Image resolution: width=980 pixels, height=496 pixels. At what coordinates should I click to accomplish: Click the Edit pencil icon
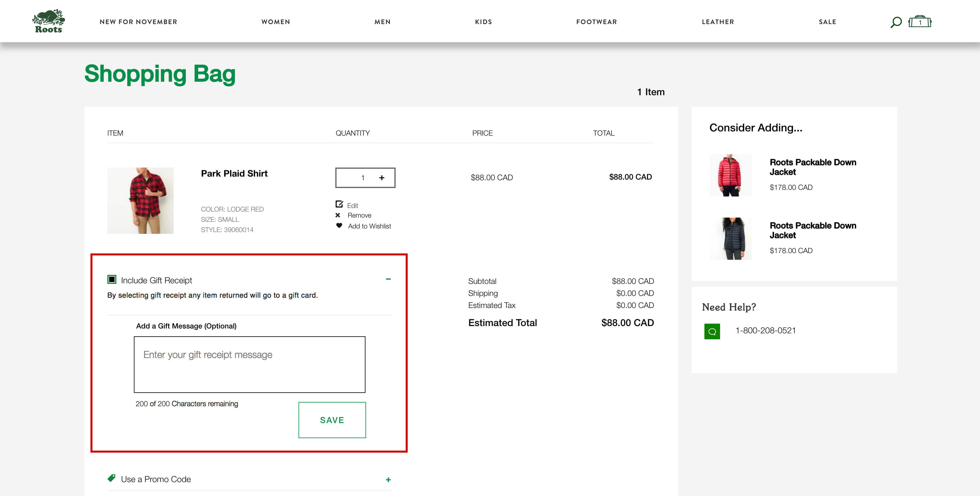coord(339,204)
